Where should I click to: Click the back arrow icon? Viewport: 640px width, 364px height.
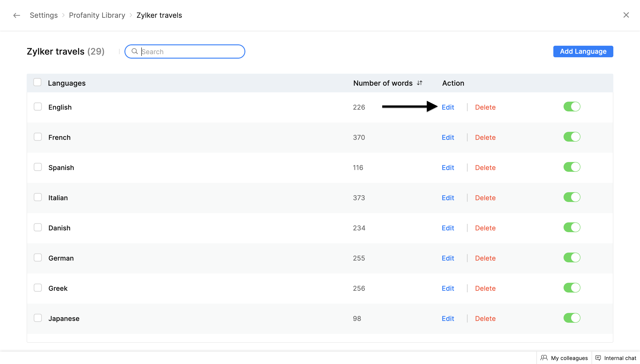(16, 15)
